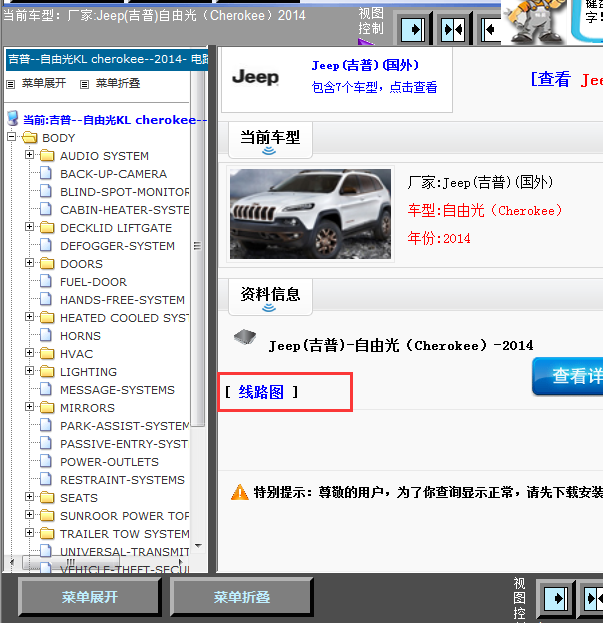Select PASSIVE-ENTRY-SYST tree item
603x623 pixels.
[x=124, y=444]
